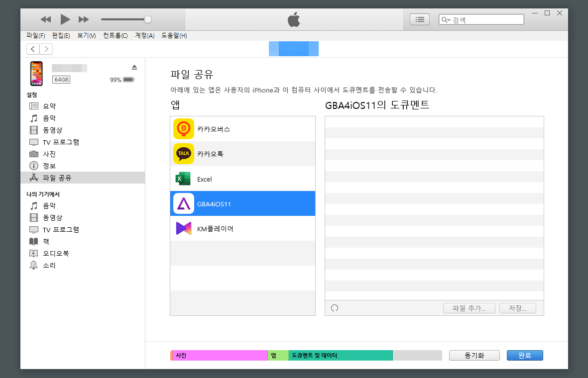This screenshot has height=378, width=588.
Task: Select 카카오톡 app in the list
Action: click(242, 154)
